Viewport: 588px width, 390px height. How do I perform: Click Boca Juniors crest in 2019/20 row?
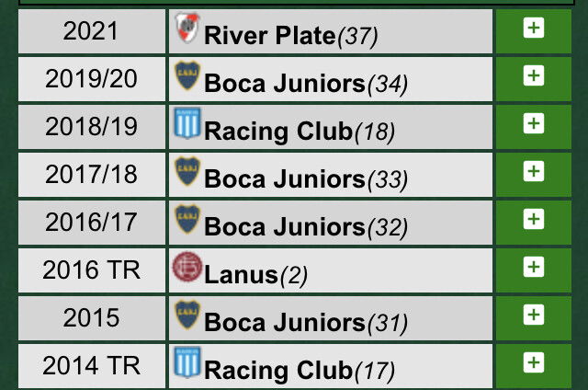pos(187,75)
